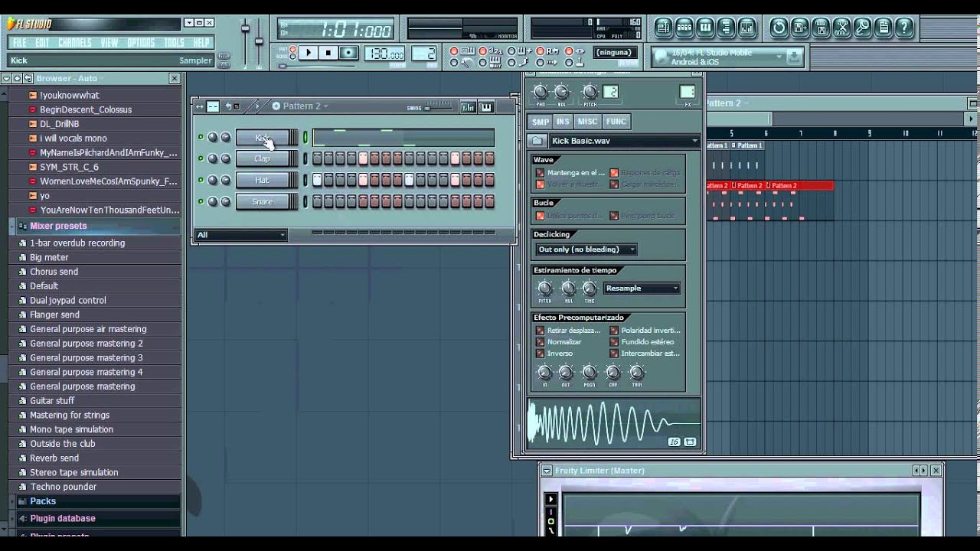Image resolution: width=980 pixels, height=551 pixels.
Task: Click the loop icon on the waveform preview
Action: (690, 442)
